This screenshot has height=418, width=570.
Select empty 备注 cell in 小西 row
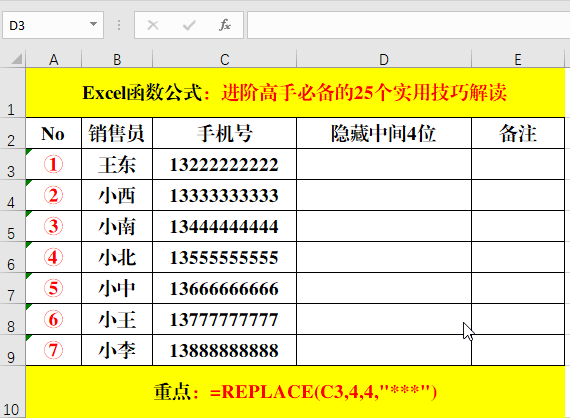518,195
